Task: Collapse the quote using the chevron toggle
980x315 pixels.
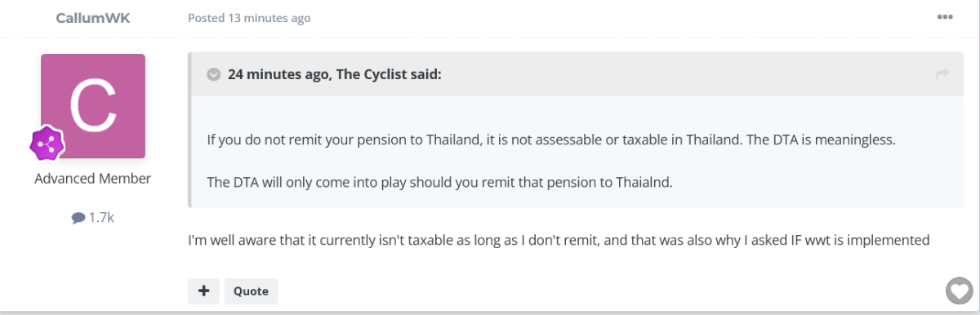Action: coord(214,74)
